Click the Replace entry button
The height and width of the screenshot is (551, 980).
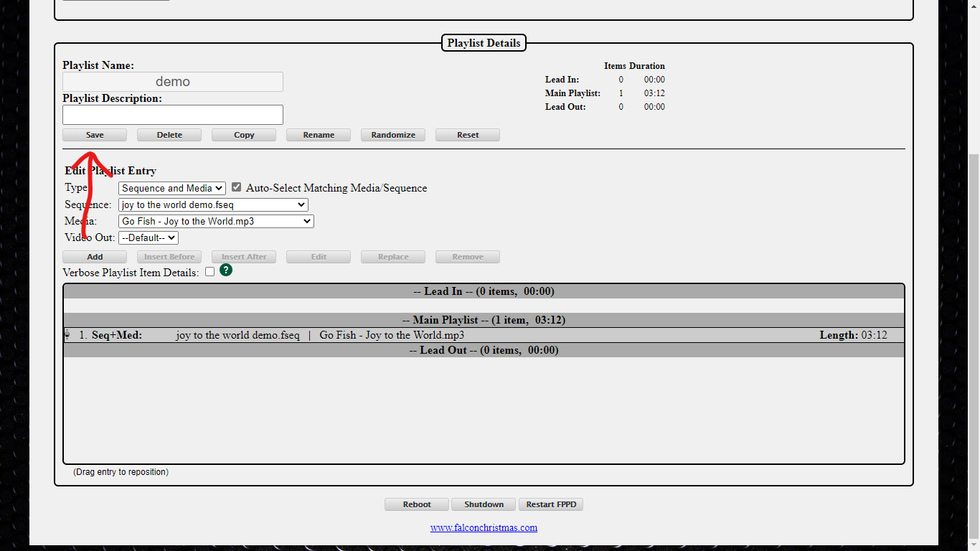393,257
